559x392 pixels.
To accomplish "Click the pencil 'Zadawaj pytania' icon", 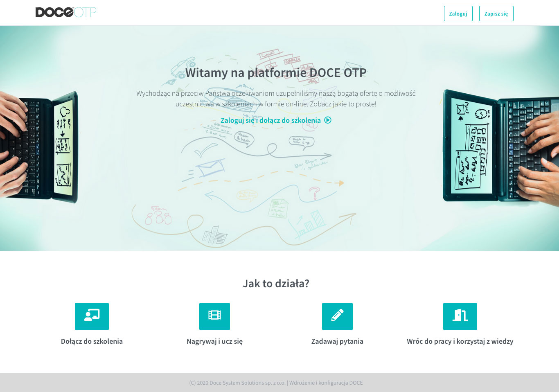I will (337, 316).
